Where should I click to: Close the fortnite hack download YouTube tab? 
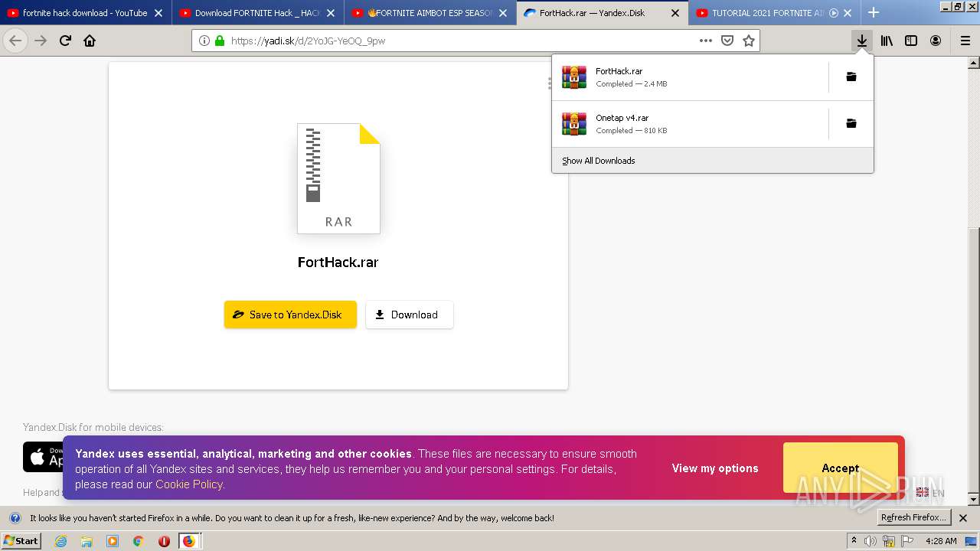(x=158, y=13)
